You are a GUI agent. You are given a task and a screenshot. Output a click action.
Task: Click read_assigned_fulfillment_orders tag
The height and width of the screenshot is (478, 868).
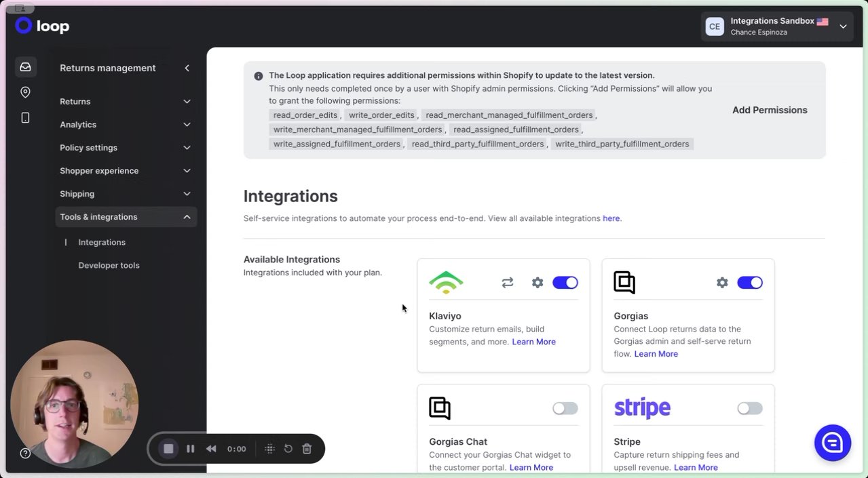(x=516, y=130)
